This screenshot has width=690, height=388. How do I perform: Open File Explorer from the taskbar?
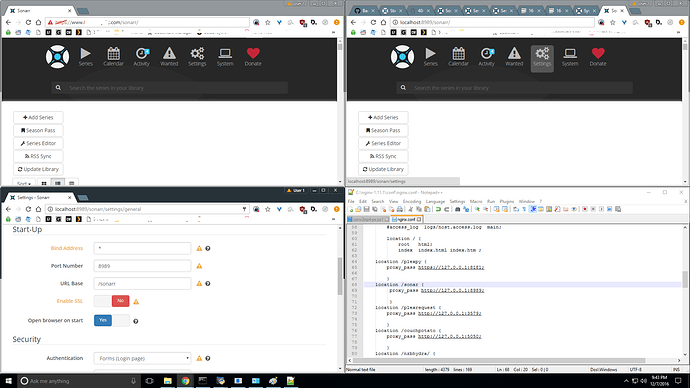point(168,381)
